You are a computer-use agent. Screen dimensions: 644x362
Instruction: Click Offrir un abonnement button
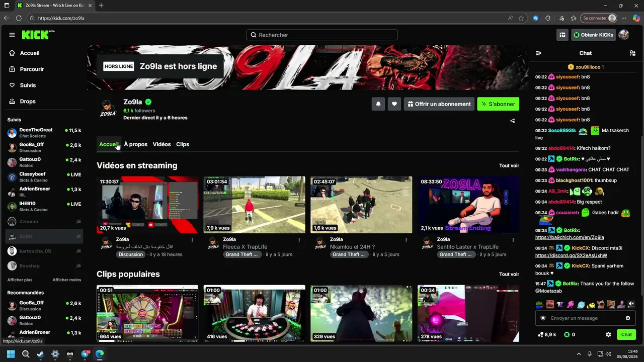[439, 104]
